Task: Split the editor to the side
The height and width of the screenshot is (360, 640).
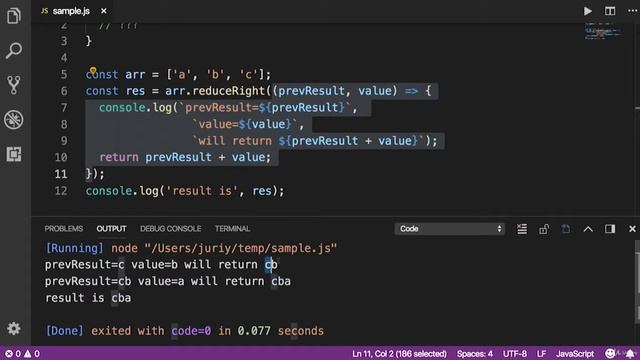Action: tap(610, 11)
